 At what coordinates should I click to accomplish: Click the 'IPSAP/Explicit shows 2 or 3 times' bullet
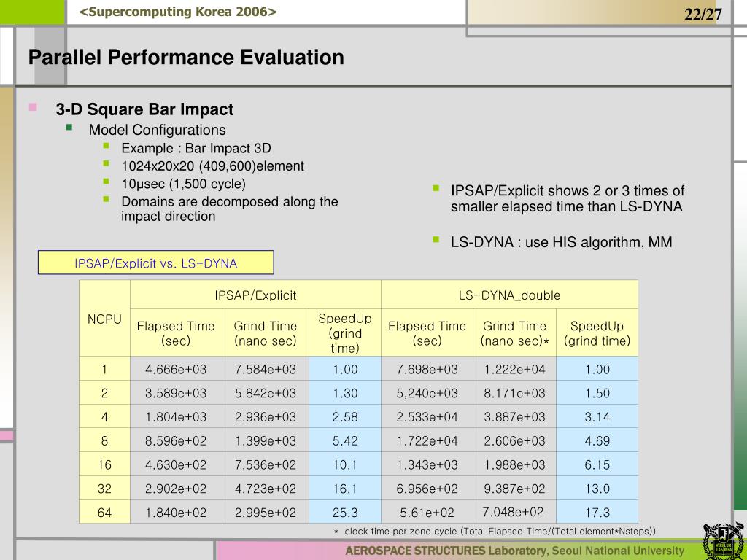(568, 198)
